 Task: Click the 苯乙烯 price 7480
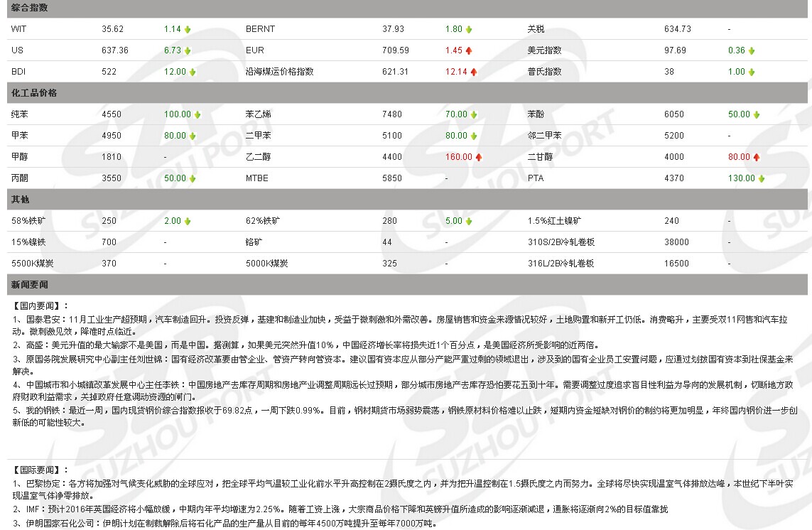tap(392, 114)
